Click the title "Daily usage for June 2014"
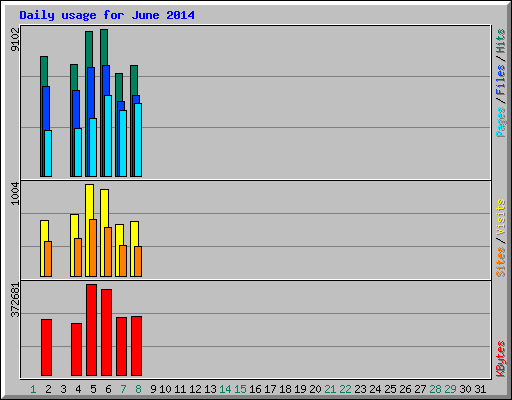 (107, 15)
